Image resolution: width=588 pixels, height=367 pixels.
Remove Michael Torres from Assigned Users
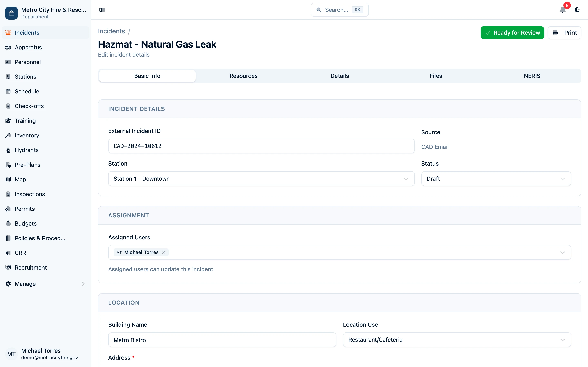click(164, 252)
